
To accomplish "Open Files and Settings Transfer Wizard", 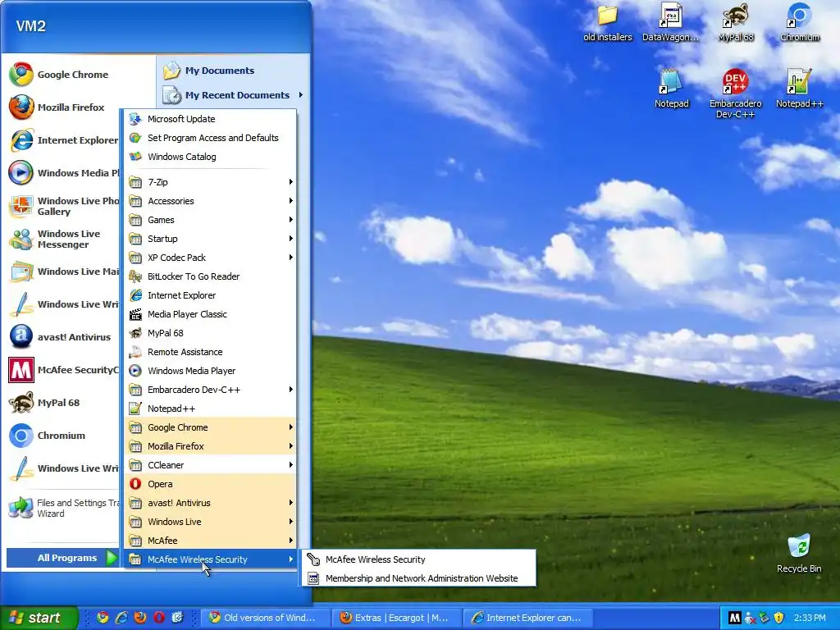I will click(x=63, y=508).
